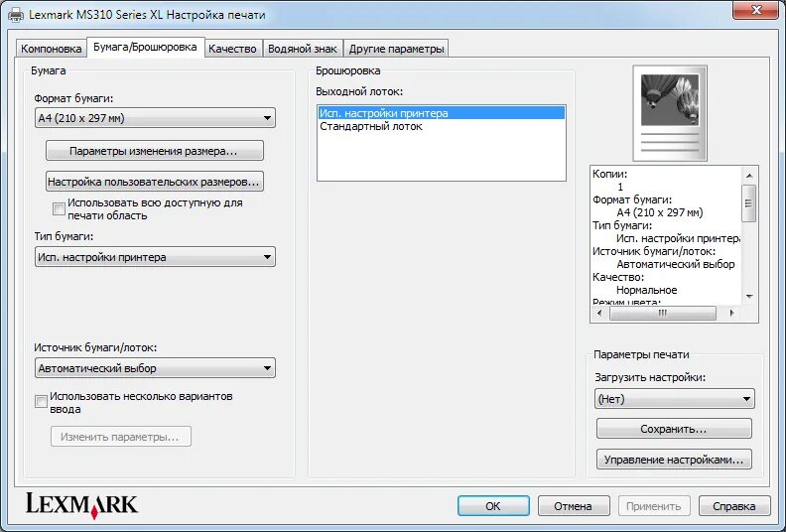Select Исп. настройки принтера in output tray list
The width and height of the screenshot is (786, 532).
[x=441, y=113]
